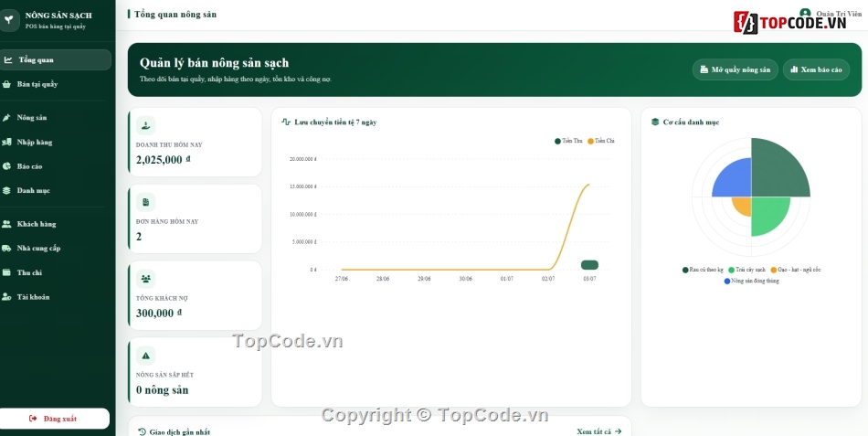Follow the Xem tất cả link
The width and height of the screenshot is (868, 436).
[599, 431]
